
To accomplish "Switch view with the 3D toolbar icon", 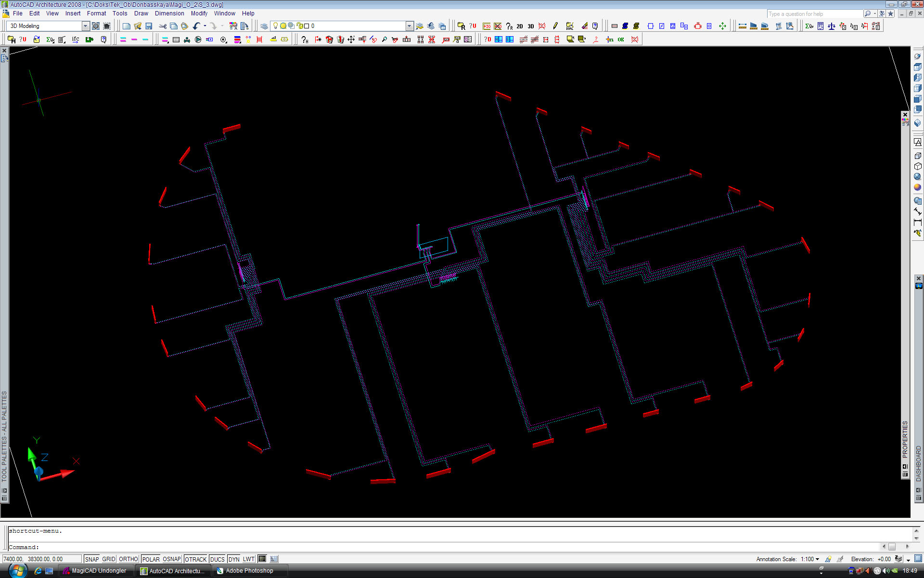I will tap(531, 26).
